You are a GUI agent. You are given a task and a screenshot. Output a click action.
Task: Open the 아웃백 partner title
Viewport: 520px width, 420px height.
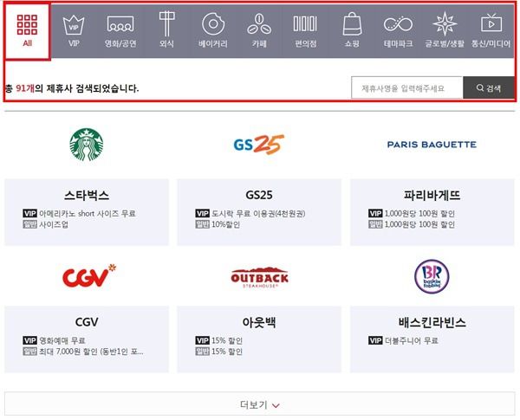(x=259, y=322)
